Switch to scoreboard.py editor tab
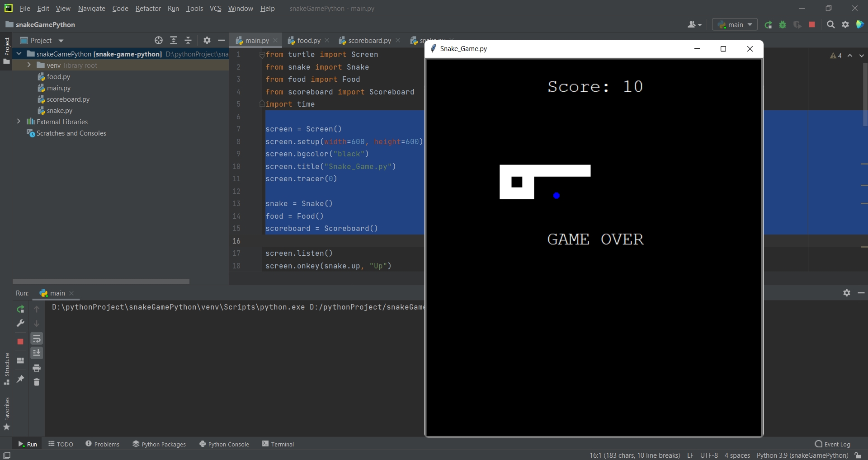Screen dimensions: 868x460 click(369, 41)
